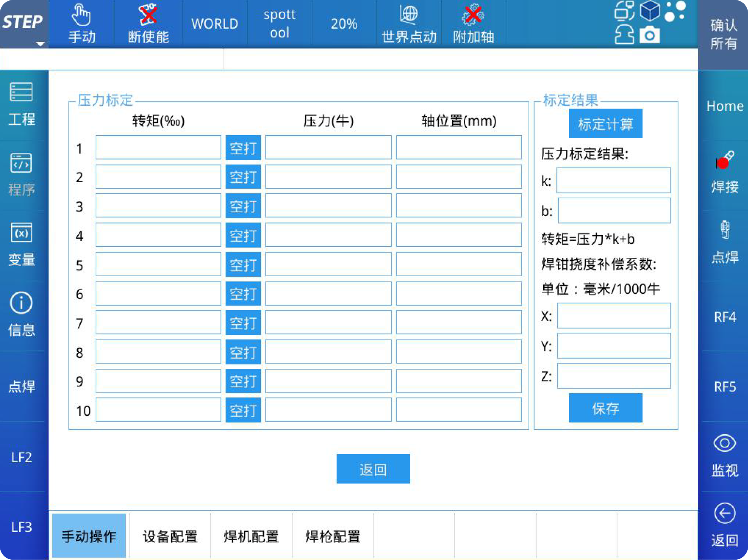Change the 20% speed setting
The image size is (748, 560).
click(x=344, y=24)
